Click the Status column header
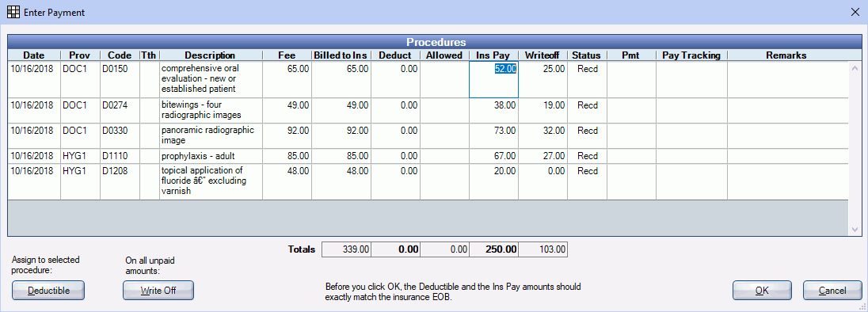The height and width of the screenshot is (312, 868). pyautogui.click(x=588, y=55)
